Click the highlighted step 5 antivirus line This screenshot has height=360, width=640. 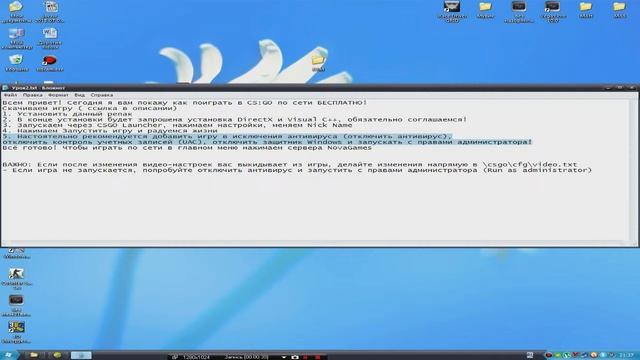(228, 136)
